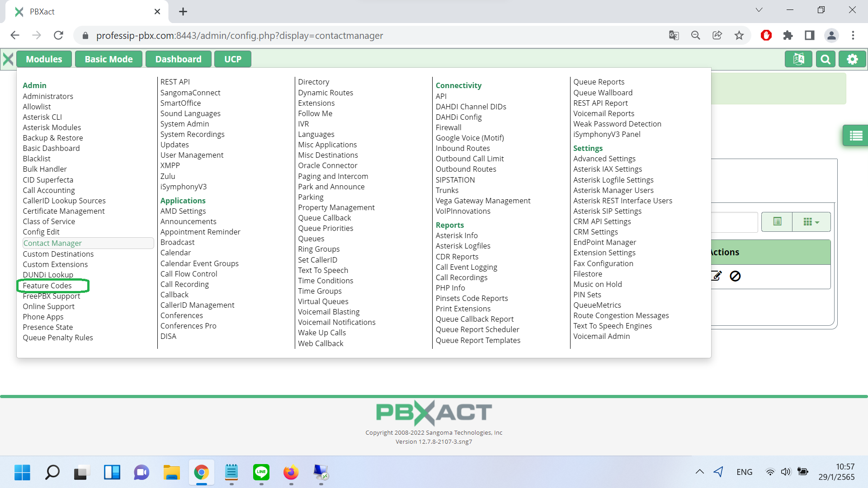This screenshot has height=488, width=868.
Task: Open System Admin entry
Action: pyautogui.click(x=184, y=124)
